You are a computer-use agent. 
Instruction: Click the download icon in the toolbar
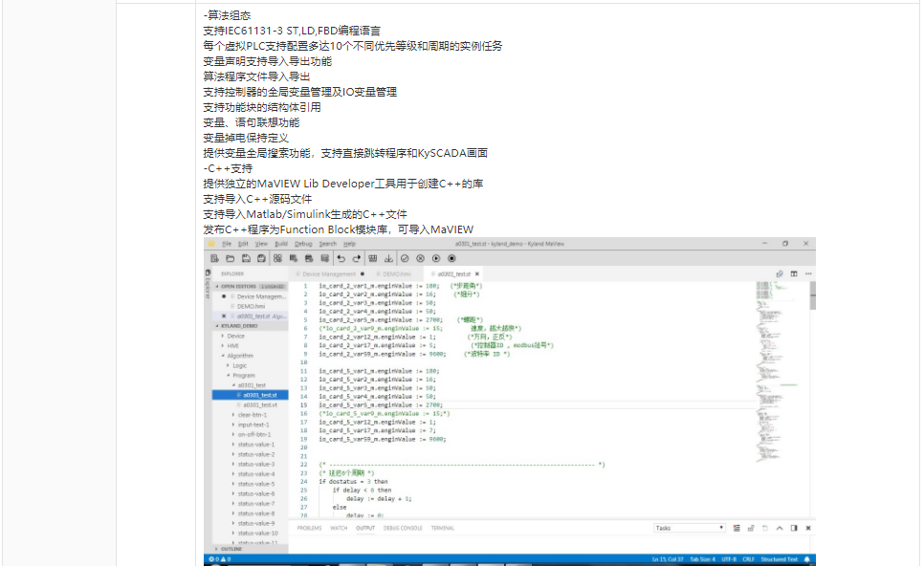388,258
